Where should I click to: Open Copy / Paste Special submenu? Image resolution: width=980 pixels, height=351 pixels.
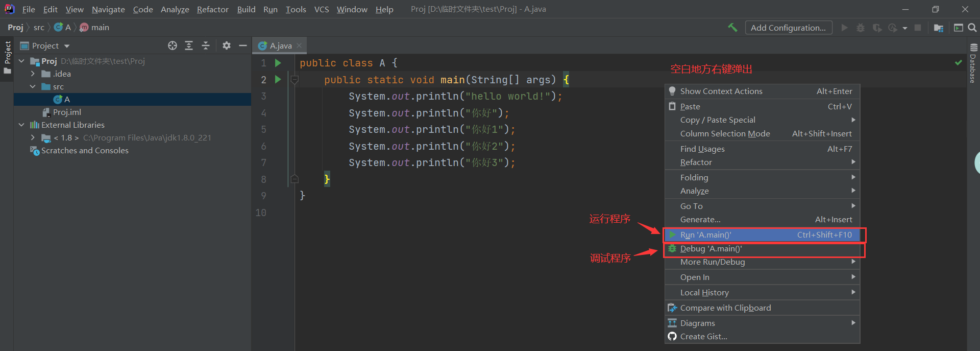(762, 120)
